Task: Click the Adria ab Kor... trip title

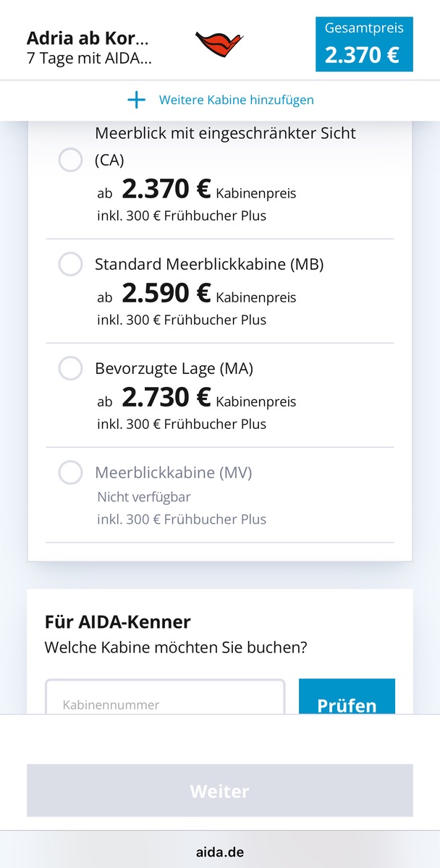Action: 88,38
